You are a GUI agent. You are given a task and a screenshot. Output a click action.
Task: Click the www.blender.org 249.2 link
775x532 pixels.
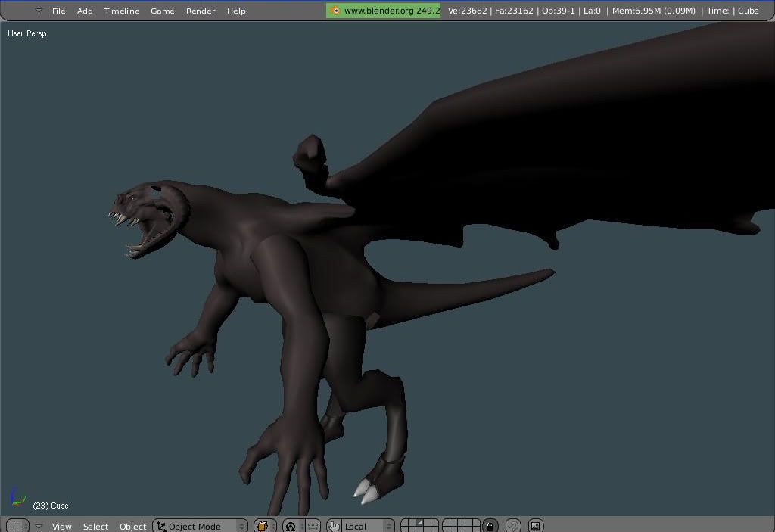pyautogui.click(x=391, y=11)
